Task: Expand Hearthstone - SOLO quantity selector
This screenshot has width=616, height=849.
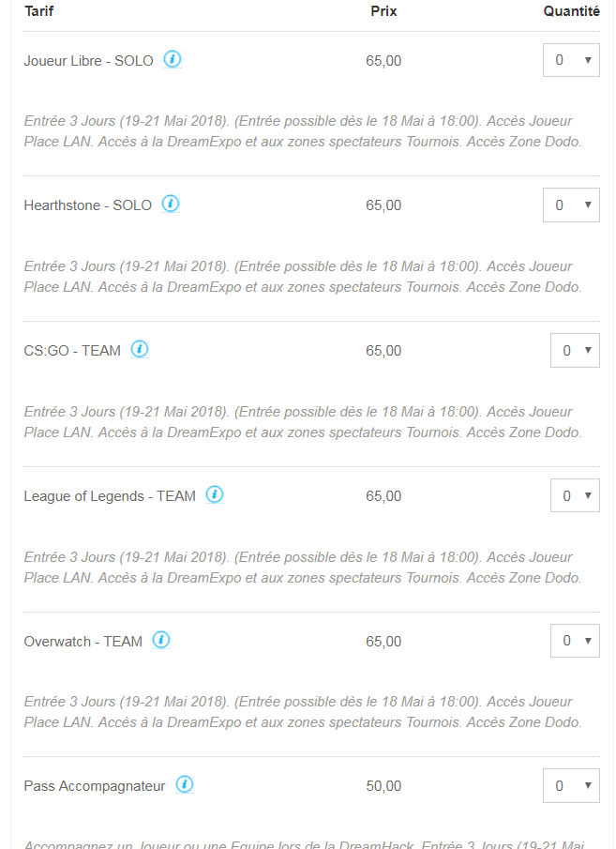Action: pos(571,205)
